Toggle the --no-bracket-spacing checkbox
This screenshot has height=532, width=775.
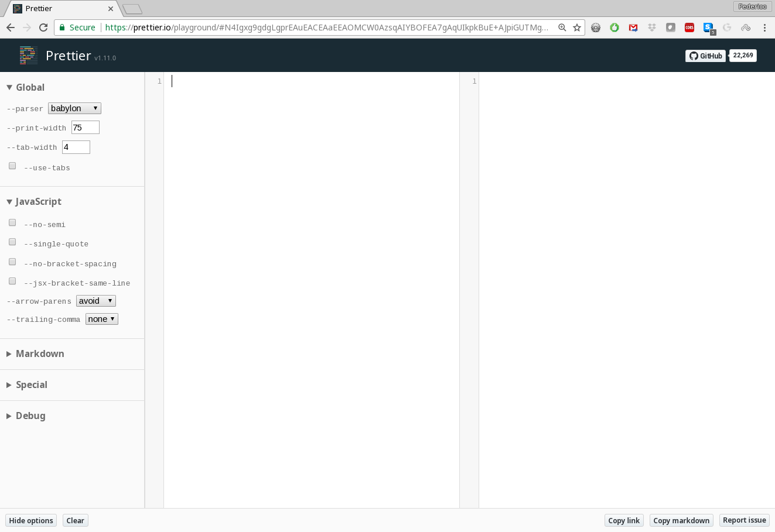pyautogui.click(x=12, y=262)
